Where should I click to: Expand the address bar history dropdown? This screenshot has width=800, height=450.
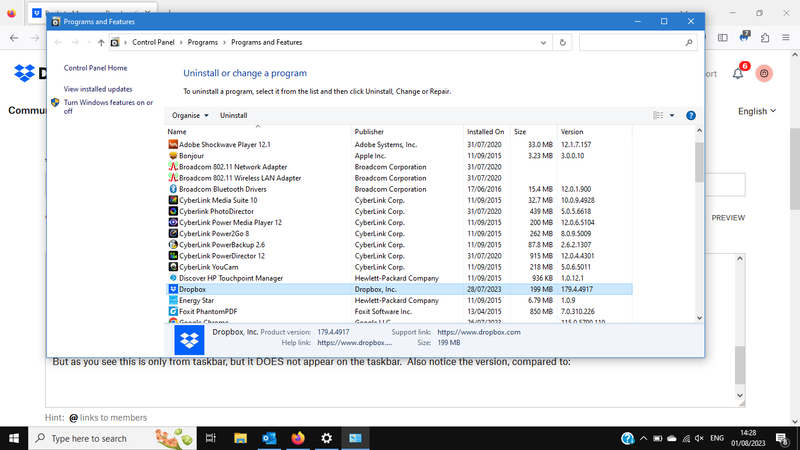click(x=545, y=43)
